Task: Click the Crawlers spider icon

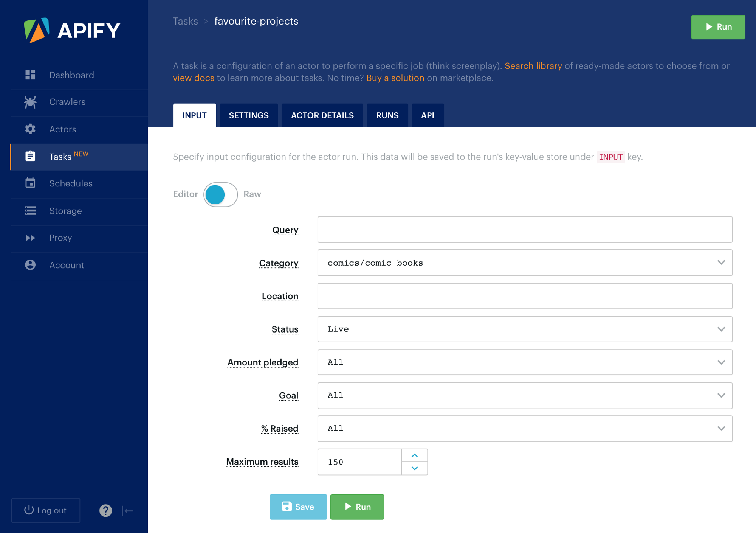Action: point(30,102)
